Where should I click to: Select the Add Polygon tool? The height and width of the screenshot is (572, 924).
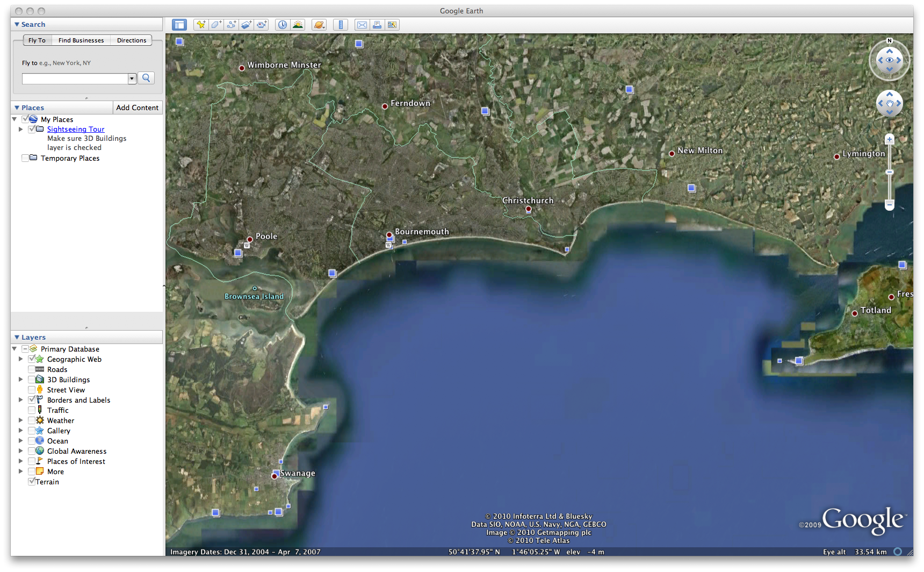216,25
